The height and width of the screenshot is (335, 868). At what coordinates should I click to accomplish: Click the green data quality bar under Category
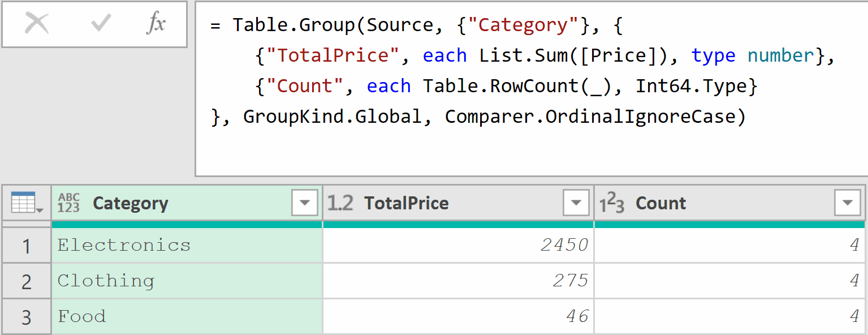coord(187,225)
